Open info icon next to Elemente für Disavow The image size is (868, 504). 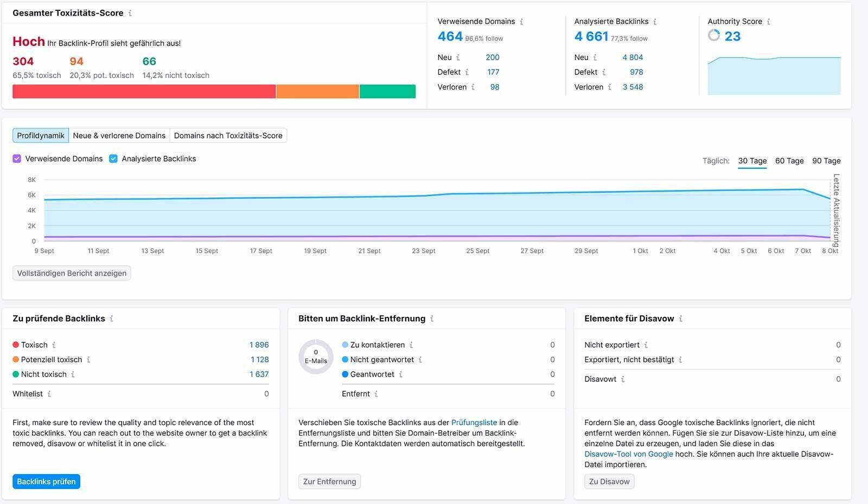pyautogui.click(x=680, y=319)
